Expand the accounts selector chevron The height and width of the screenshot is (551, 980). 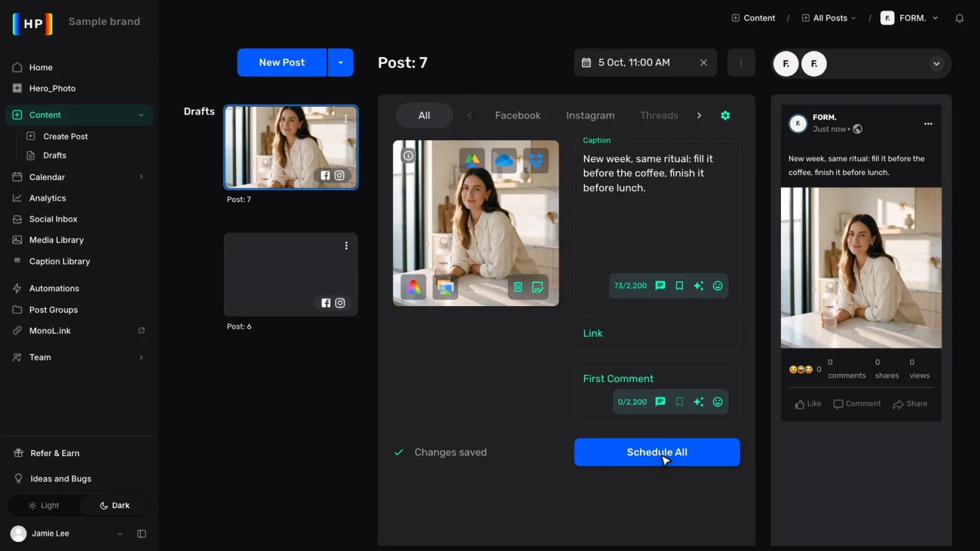(x=937, y=64)
